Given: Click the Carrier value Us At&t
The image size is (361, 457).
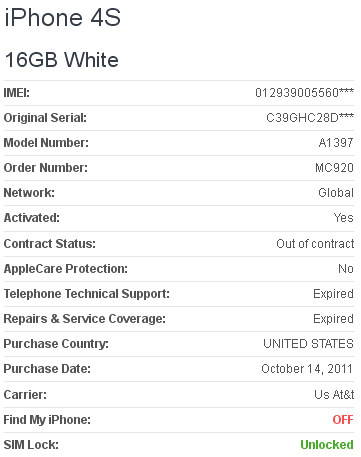Looking at the screenshot, I should (334, 395).
